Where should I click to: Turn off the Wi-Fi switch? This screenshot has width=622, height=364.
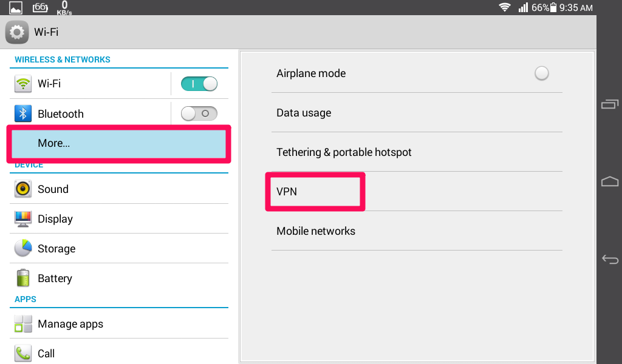click(x=199, y=84)
